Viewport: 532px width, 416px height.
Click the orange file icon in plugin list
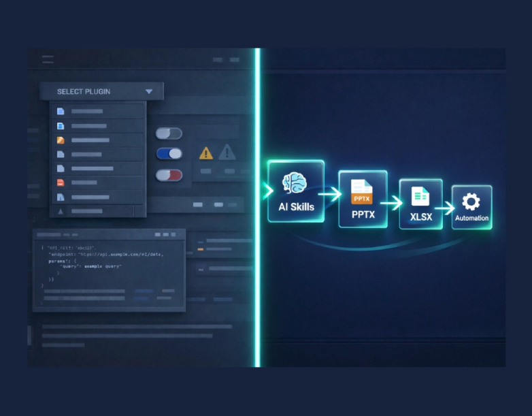[x=61, y=140]
